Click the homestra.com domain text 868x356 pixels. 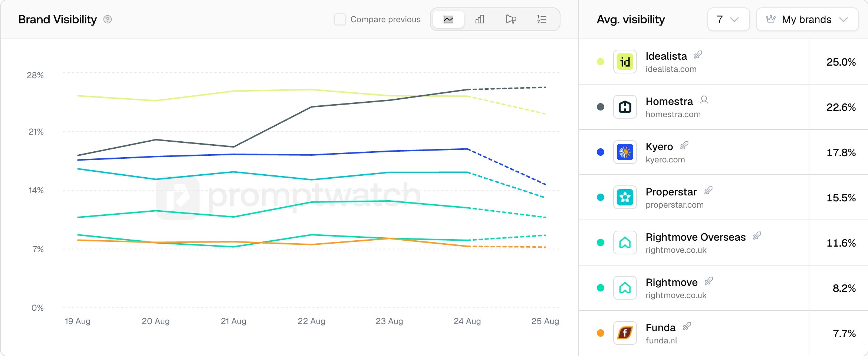[x=673, y=114]
